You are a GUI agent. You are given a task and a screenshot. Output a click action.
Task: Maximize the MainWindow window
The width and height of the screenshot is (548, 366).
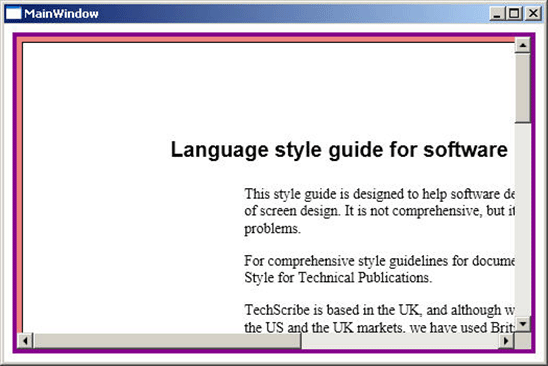pyautogui.click(x=514, y=14)
